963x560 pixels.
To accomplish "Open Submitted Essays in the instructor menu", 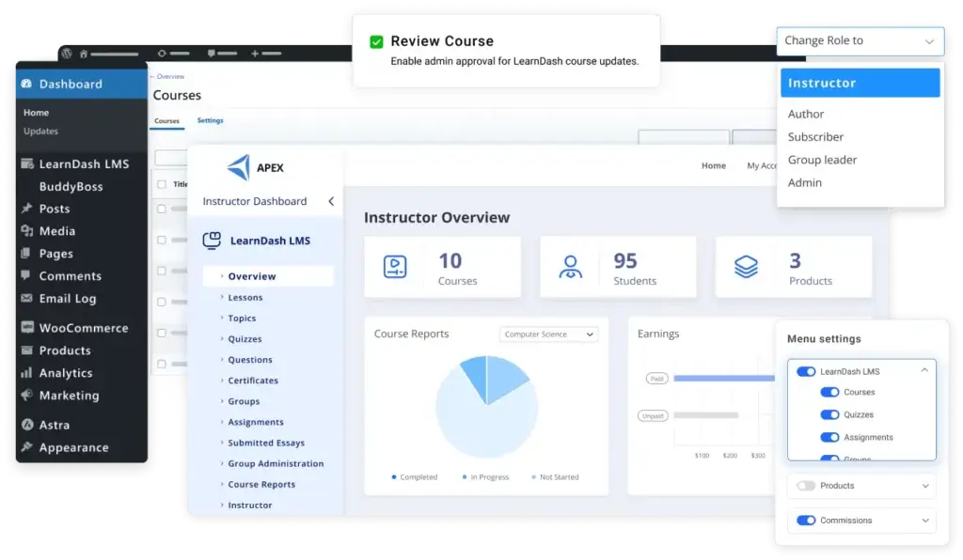I will point(266,443).
